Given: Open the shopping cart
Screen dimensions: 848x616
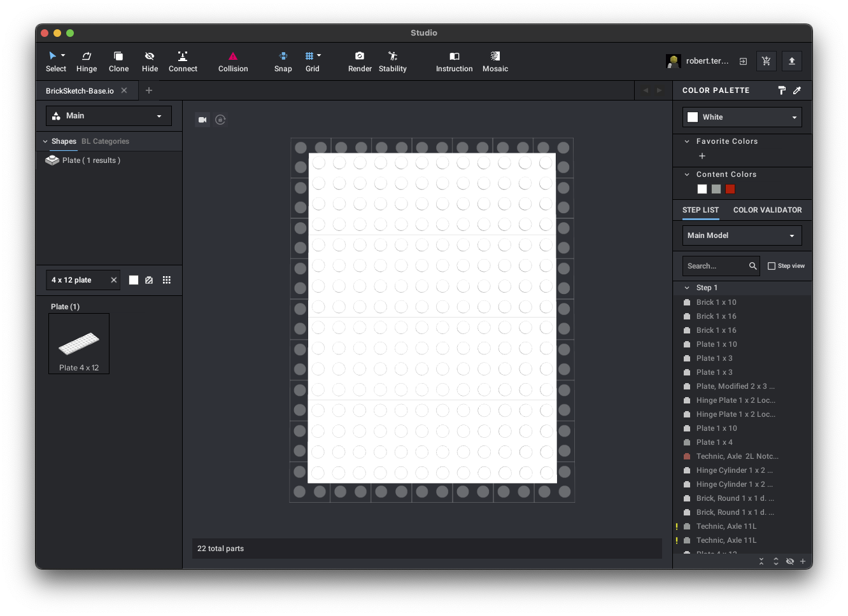Looking at the screenshot, I should click(766, 61).
